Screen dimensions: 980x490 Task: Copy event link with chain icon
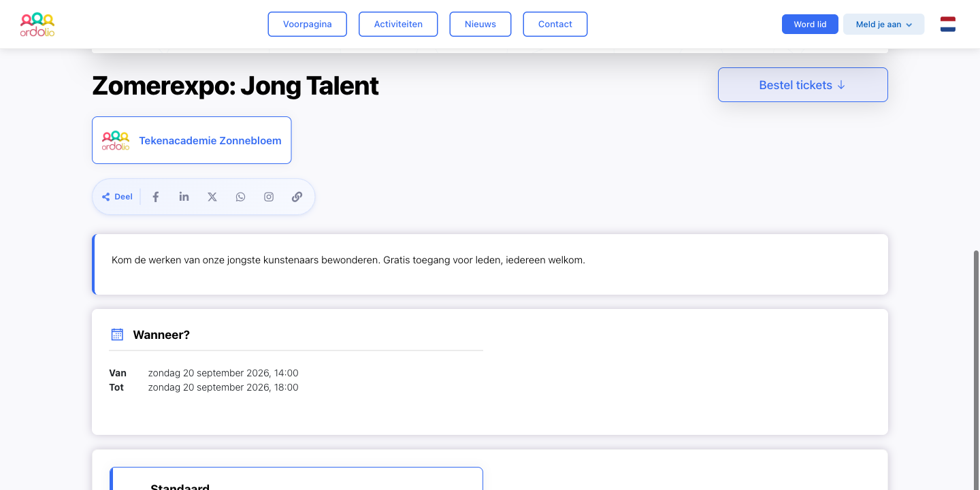point(297,197)
